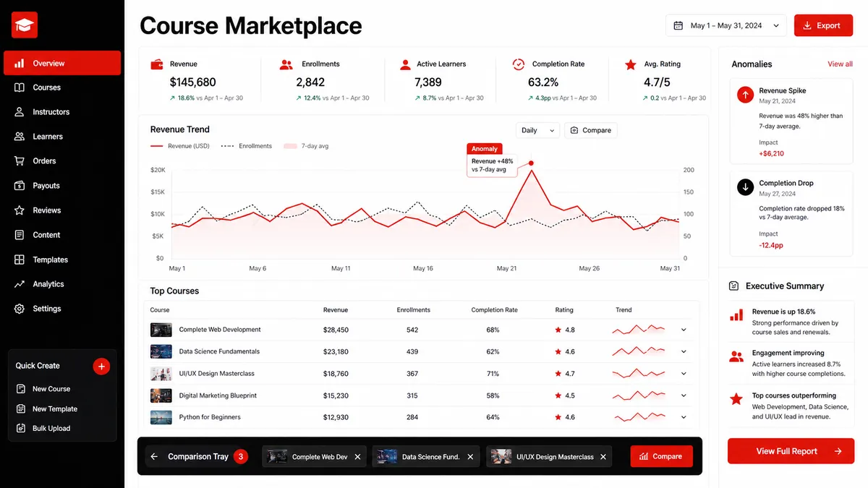The height and width of the screenshot is (488, 868).
Task: Click the Digital Marketing Blueprint course name
Action: (x=218, y=395)
